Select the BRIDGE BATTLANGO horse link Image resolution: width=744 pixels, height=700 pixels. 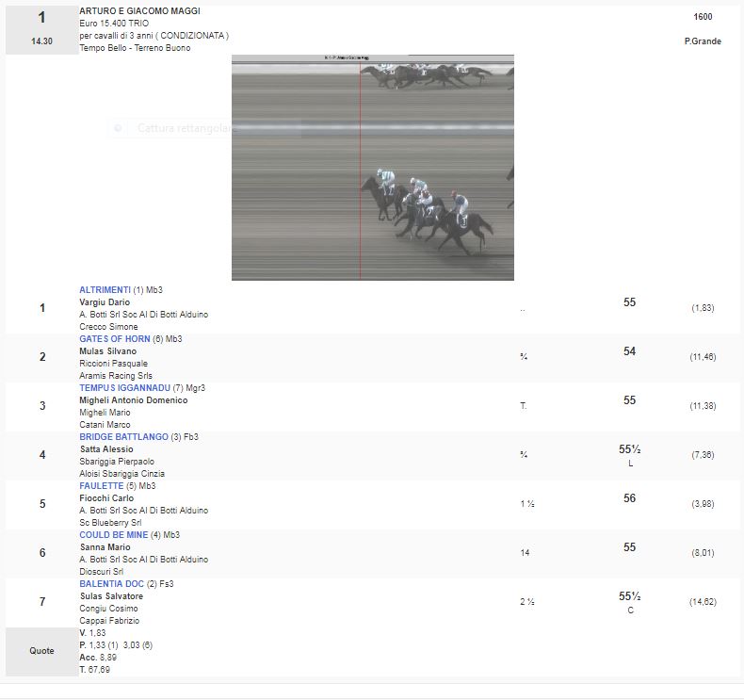pyautogui.click(x=123, y=437)
